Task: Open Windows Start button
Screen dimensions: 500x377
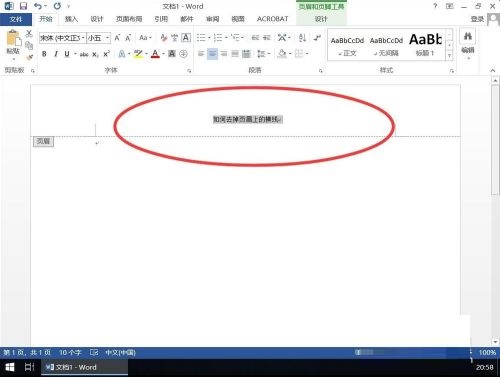Action: 10,367
